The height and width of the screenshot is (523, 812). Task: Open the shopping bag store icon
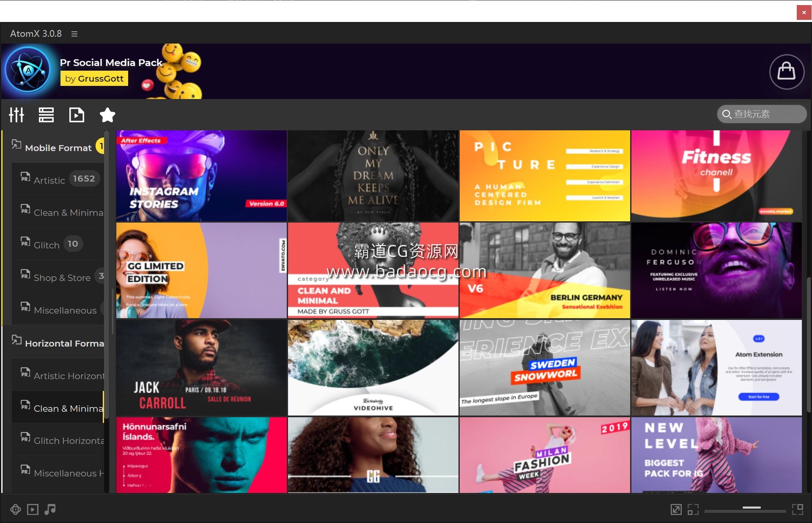(x=787, y=72)
